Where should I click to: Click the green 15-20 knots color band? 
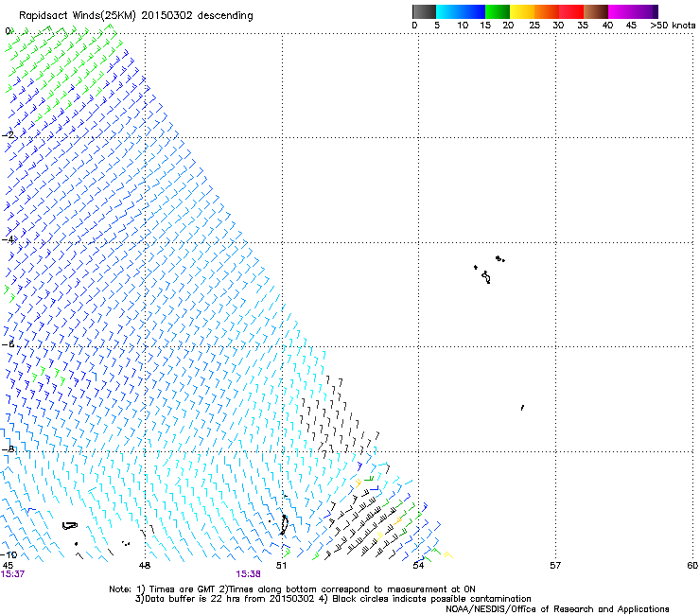pos(498,11)
